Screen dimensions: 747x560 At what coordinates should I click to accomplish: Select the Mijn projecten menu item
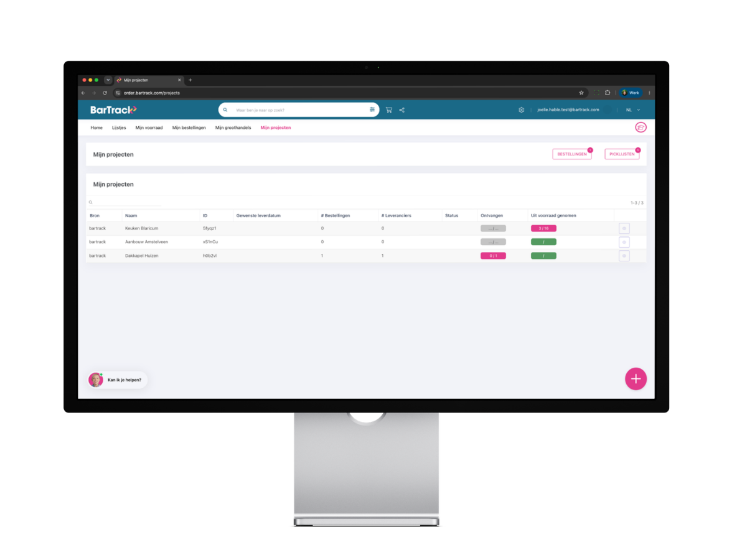point(276,128)
